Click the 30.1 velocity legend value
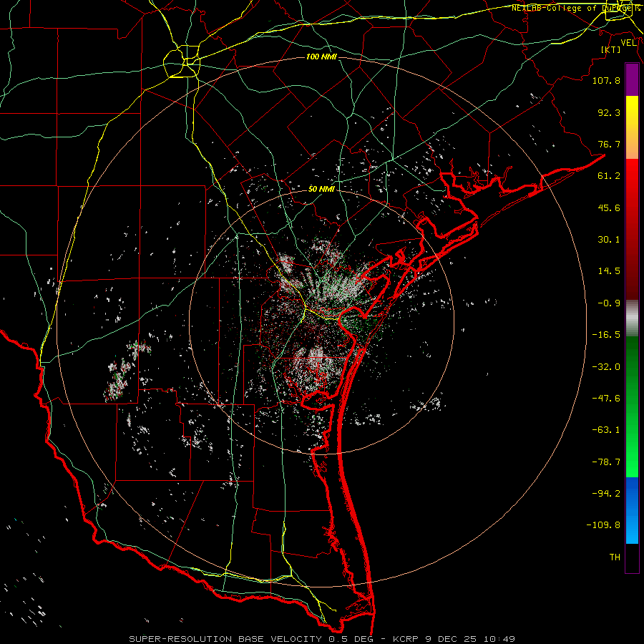The width and height of the screenshot is (644, 644). pyautogui.click(x=609, y=240)
